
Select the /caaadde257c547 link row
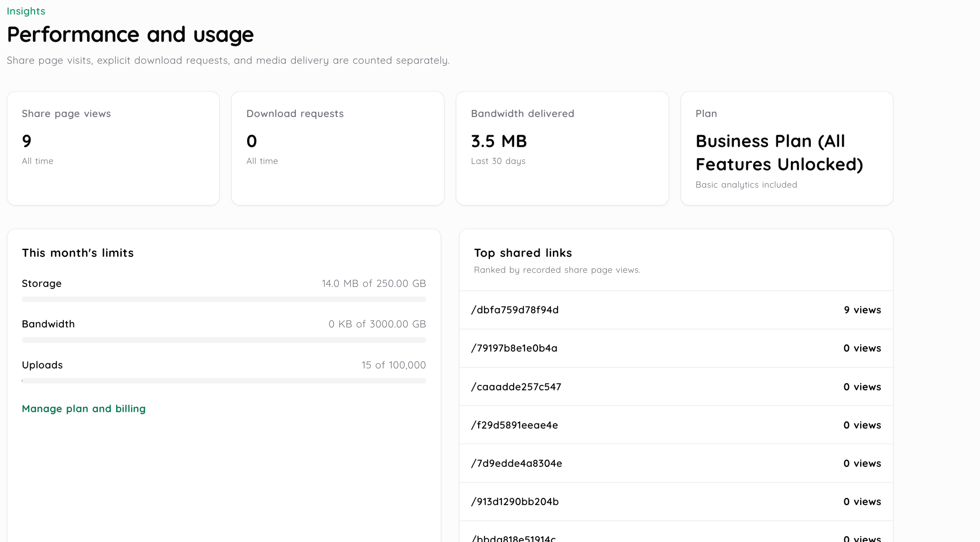[676, 387]
